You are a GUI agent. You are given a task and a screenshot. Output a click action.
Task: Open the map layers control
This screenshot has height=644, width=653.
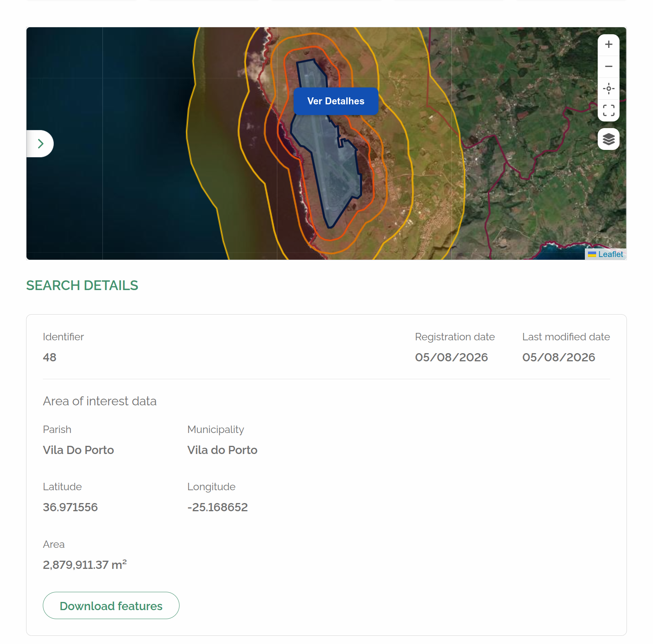click(608, 139)
